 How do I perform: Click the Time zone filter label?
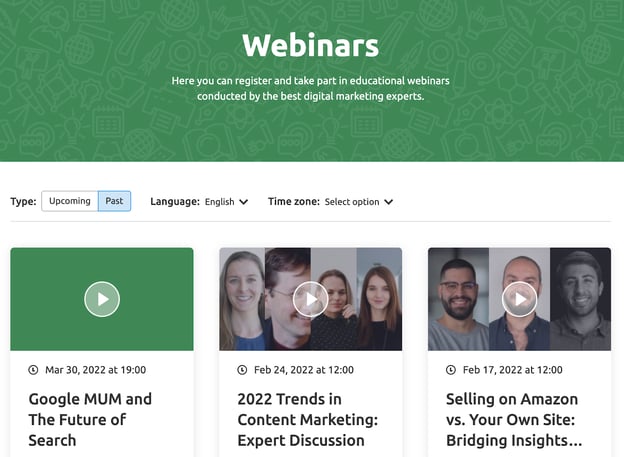pos(294,201)
